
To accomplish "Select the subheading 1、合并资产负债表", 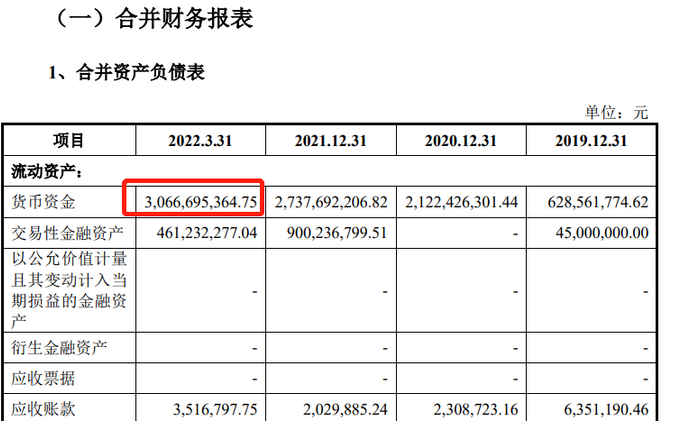I will 127,72.
